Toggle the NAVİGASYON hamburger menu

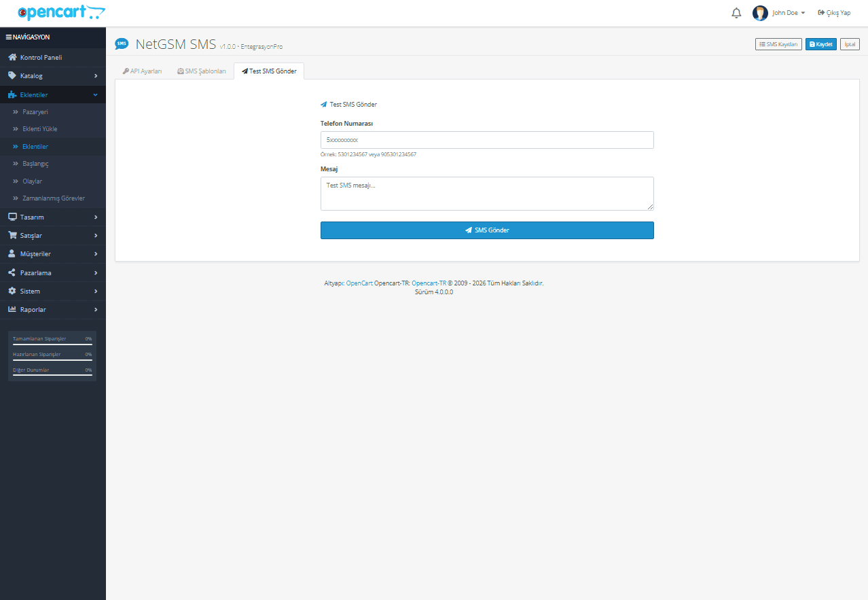click(x=28, y=37)
